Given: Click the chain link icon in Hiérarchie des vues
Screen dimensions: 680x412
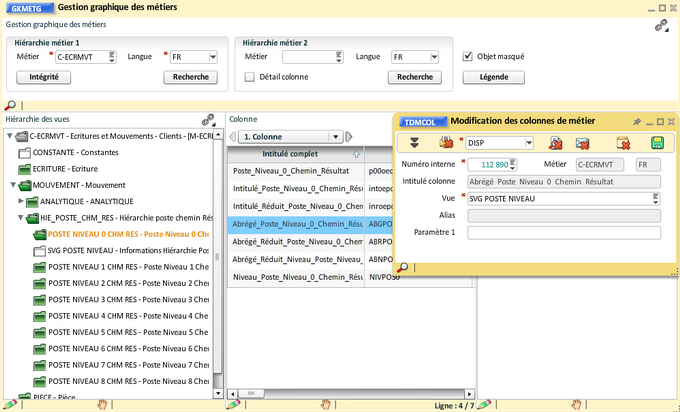Looking at the screenshot, I should [208, 119].
